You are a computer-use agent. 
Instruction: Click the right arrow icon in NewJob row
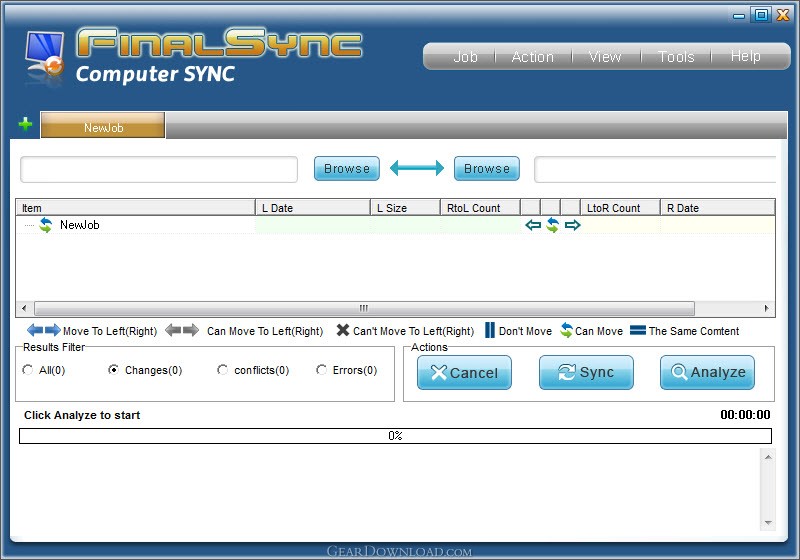coord(572,225)
